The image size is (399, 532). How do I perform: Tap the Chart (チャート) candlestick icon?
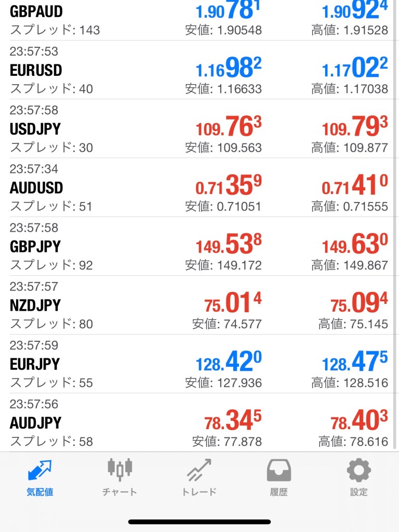pyautogui.click(x=120, y=470)
